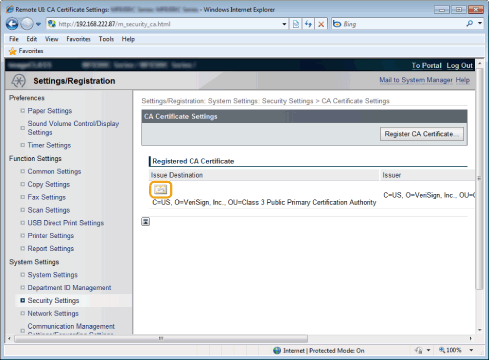489x360 pixels.
Task: Click the status bar privacy icon
Action: click(x=418, y=350)
